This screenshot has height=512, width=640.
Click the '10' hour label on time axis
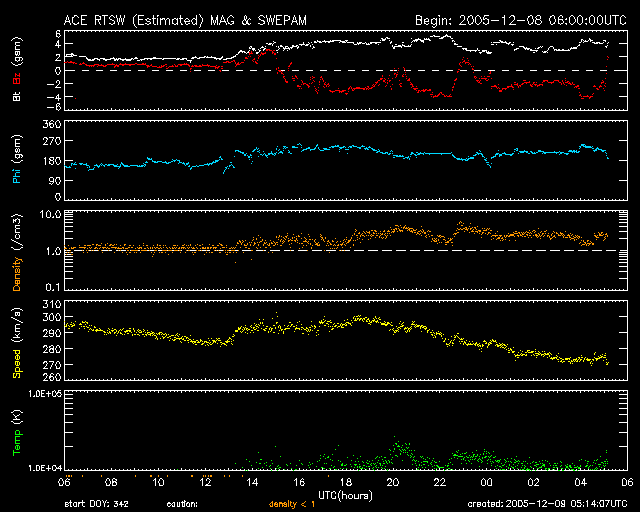[158, 483]
